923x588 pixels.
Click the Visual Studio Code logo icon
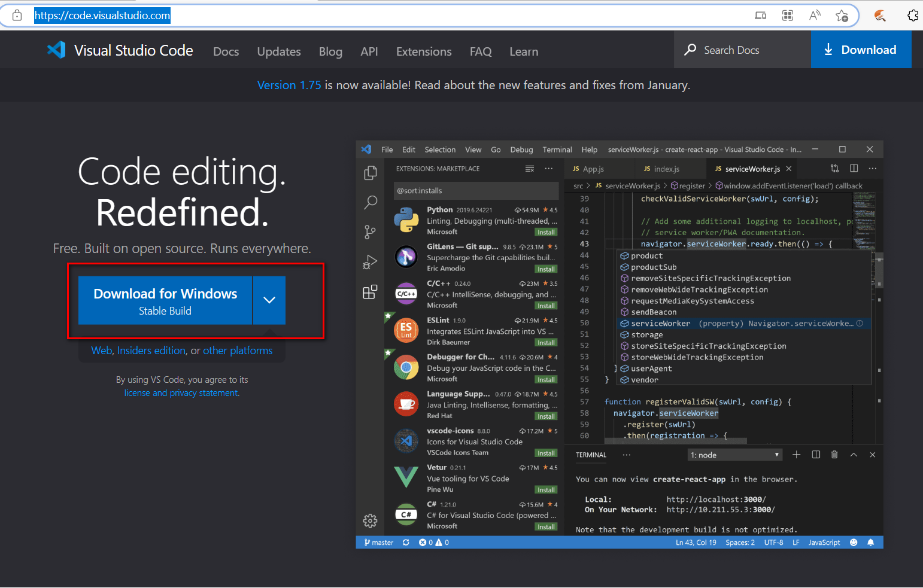click(x=56, y=50)
